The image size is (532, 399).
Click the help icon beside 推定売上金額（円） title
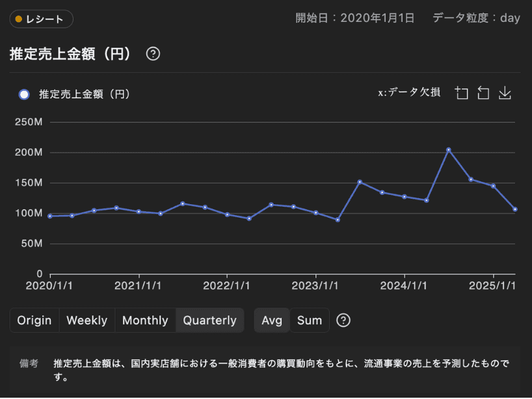153,54
